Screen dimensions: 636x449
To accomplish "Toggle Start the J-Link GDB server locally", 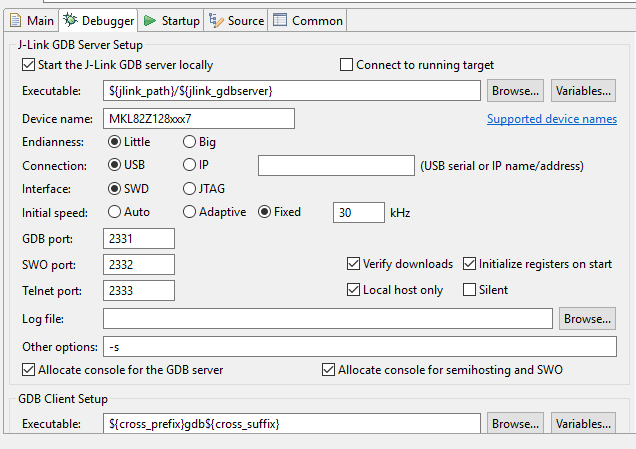I will coord(29,65).
